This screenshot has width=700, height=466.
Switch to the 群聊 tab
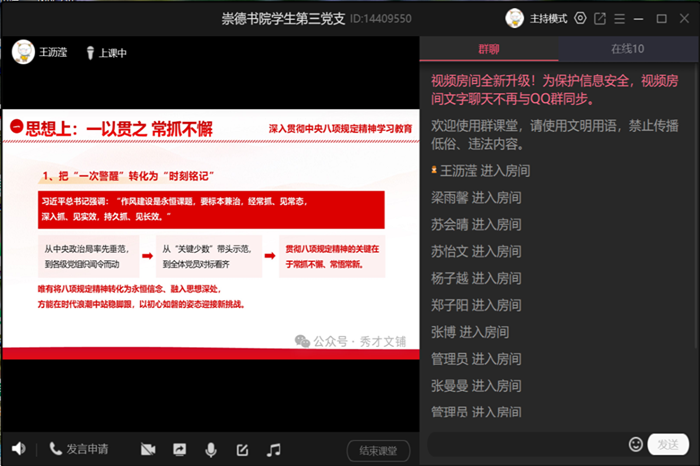tap(489, 50)
